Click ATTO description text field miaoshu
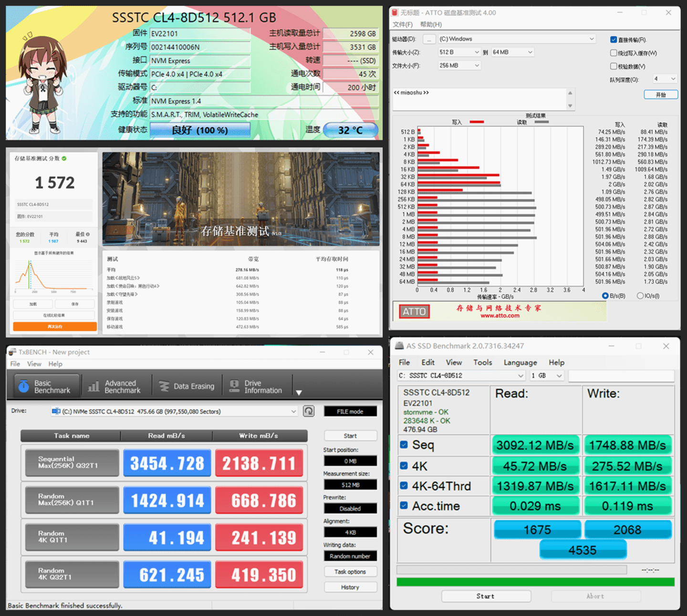The image size is (687, 616). coord(480,99)
